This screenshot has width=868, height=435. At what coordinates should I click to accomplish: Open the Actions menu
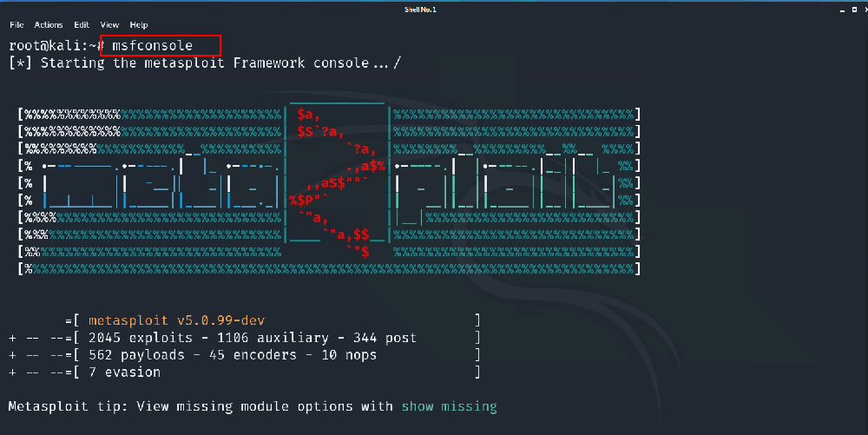[x=49, y=25]
